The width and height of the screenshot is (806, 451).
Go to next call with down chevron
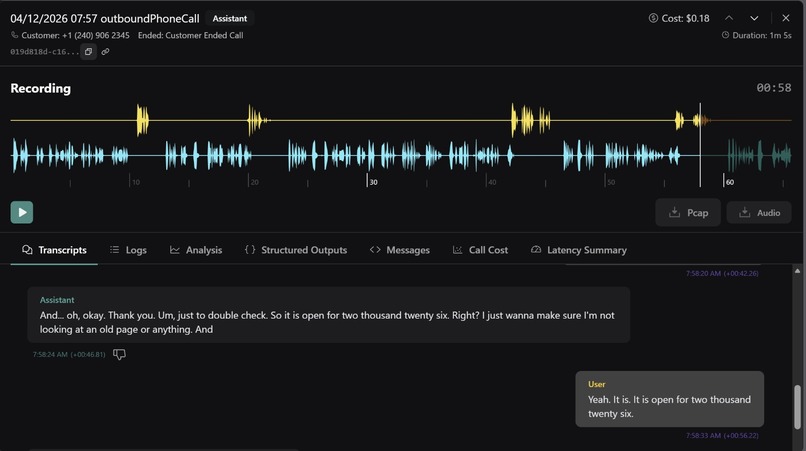[754, 18]
